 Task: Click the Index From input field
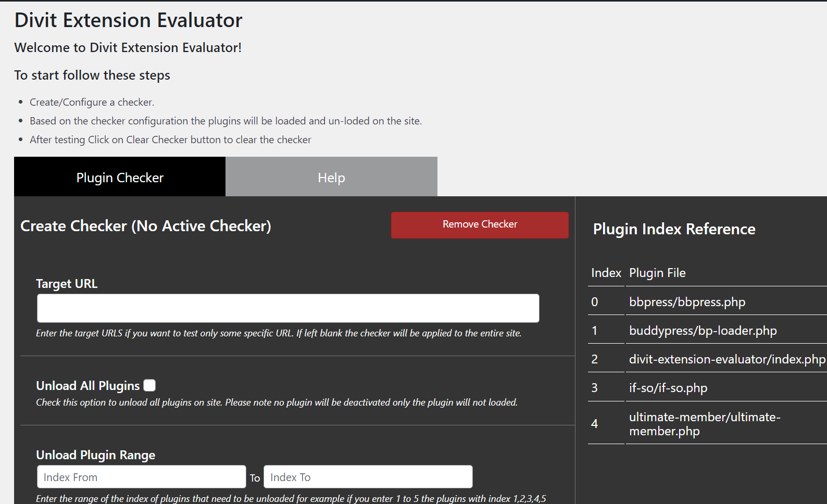click(x=141, y=477)
